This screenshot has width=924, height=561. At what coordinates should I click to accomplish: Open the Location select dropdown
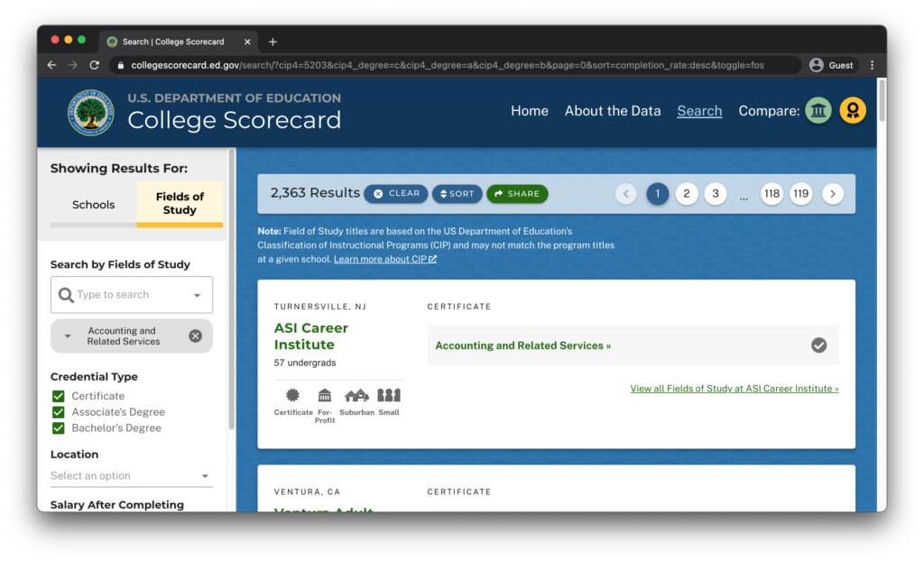point(132,475)
